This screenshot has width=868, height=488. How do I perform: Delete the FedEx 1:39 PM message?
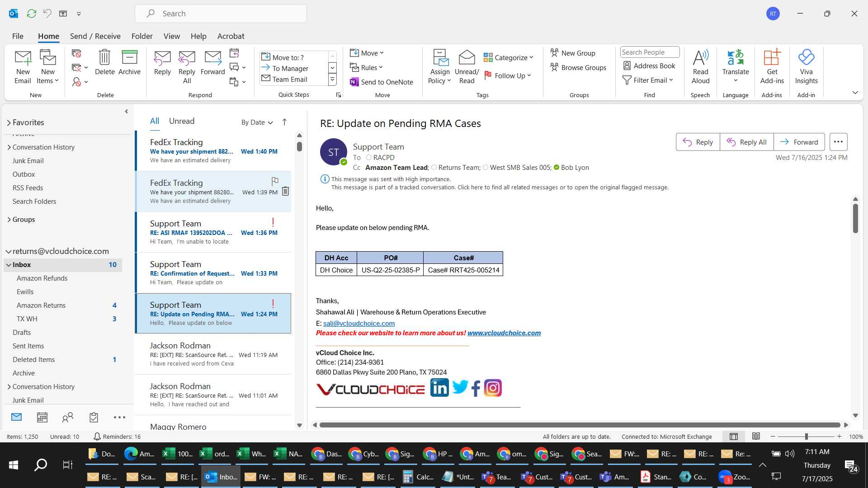(x=285, y=191)
